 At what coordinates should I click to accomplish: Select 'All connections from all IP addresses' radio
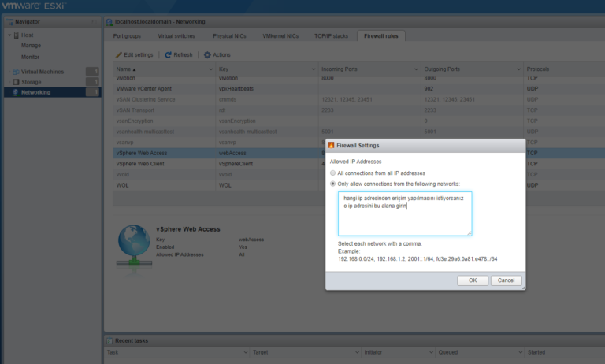332,173
